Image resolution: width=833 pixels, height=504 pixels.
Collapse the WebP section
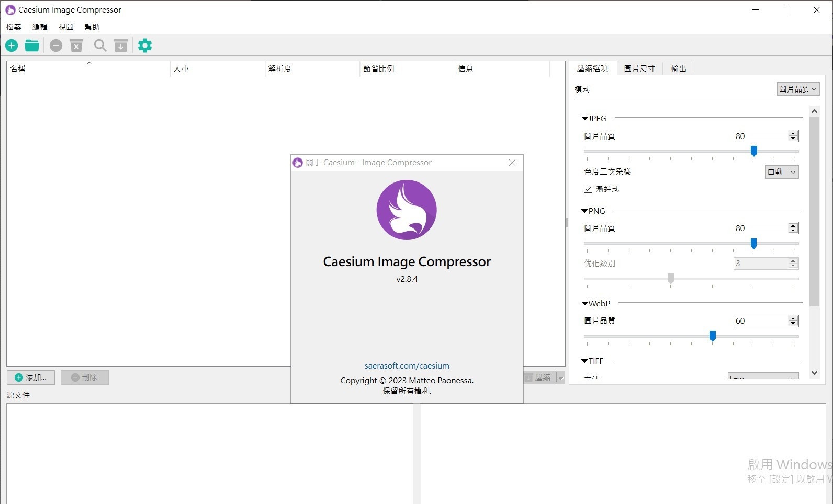point(585,304)
